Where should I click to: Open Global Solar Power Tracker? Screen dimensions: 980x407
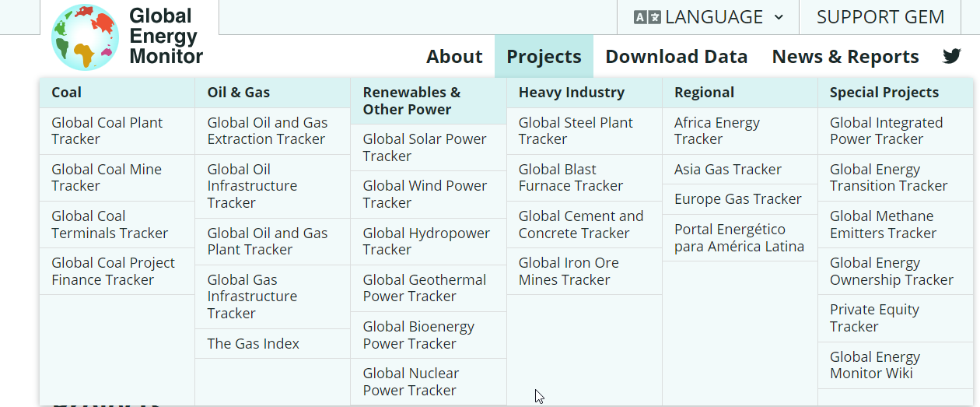click(x=424, y=147)
